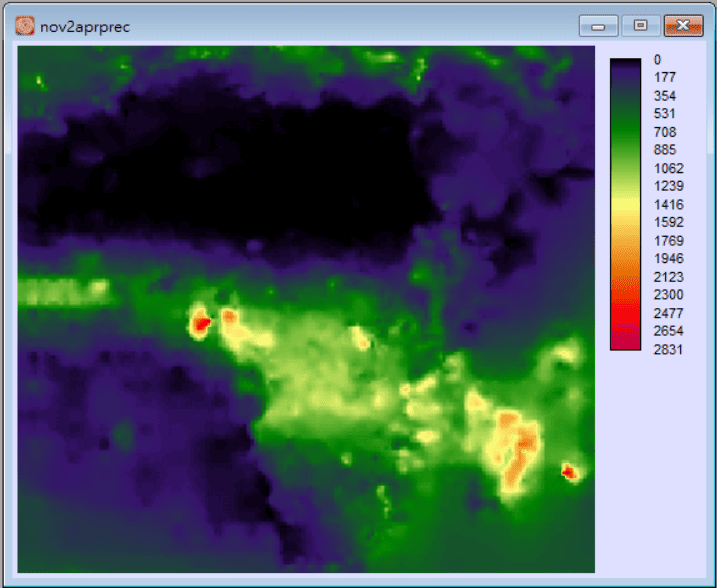Click legend value 1592
The width and height of the screenshot is (717, 588).
669,222
